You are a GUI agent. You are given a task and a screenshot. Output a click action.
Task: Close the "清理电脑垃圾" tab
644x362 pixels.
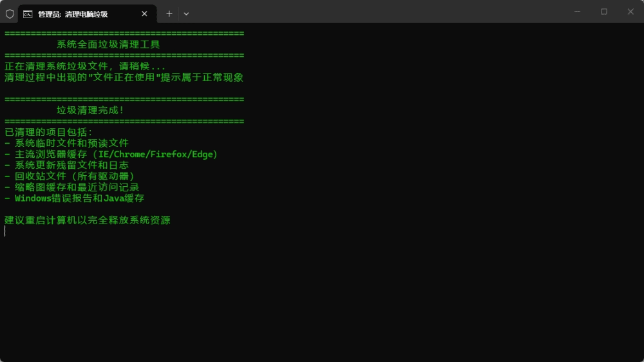coord(144,14)
